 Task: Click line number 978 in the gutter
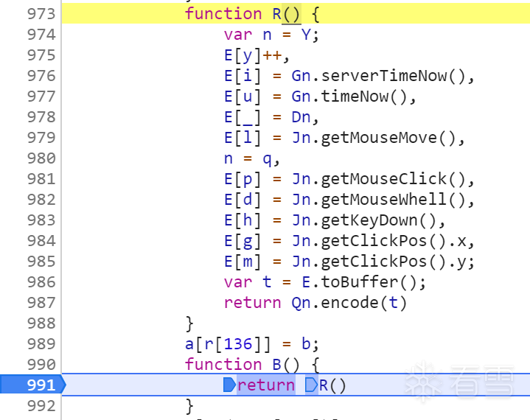[41, 117]
